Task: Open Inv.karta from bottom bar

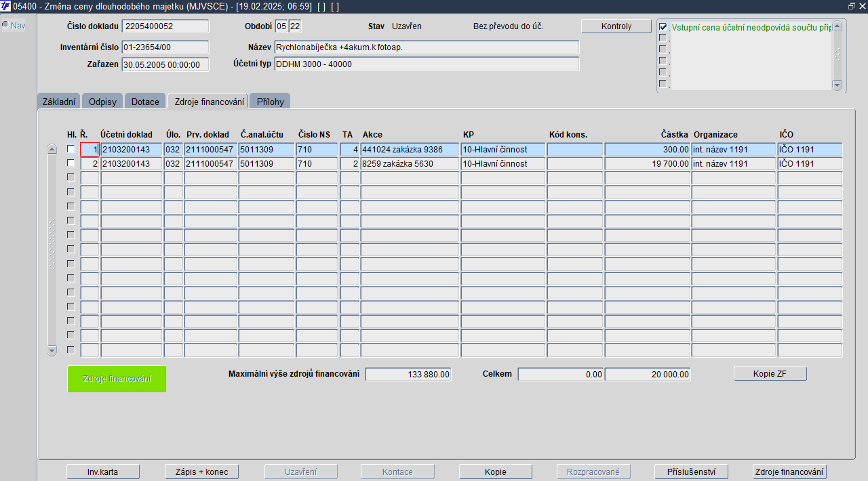Action: pos(104,472)
